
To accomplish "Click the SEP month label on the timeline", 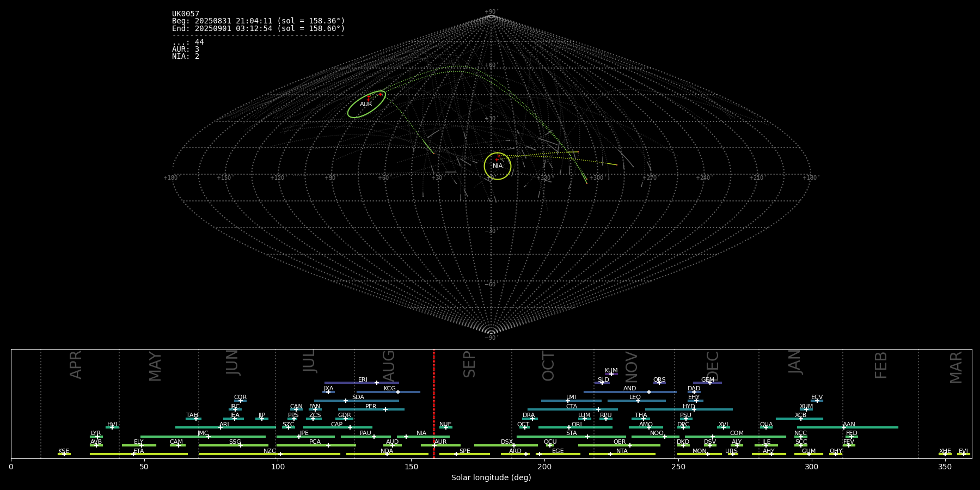I will coord(469,364).
